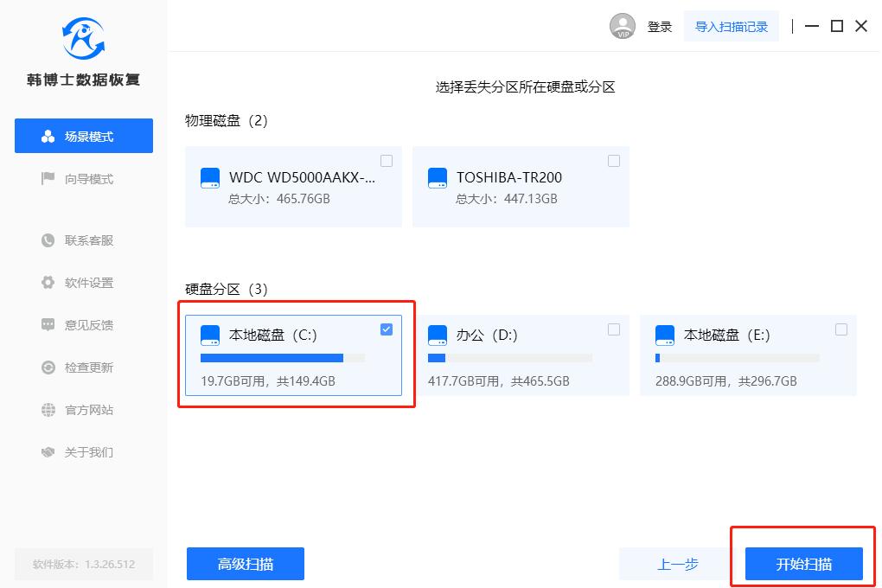This screenshot has height=588, width=882.
Task: Click the 导入扫描记录 import scan records link
Action: click(x=731, y=25)
